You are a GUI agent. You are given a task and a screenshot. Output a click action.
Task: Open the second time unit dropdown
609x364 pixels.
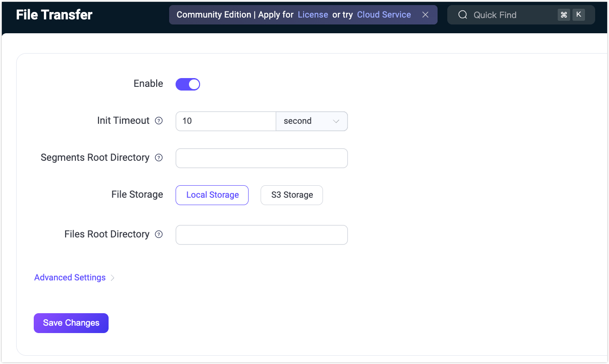coord(312,121)
